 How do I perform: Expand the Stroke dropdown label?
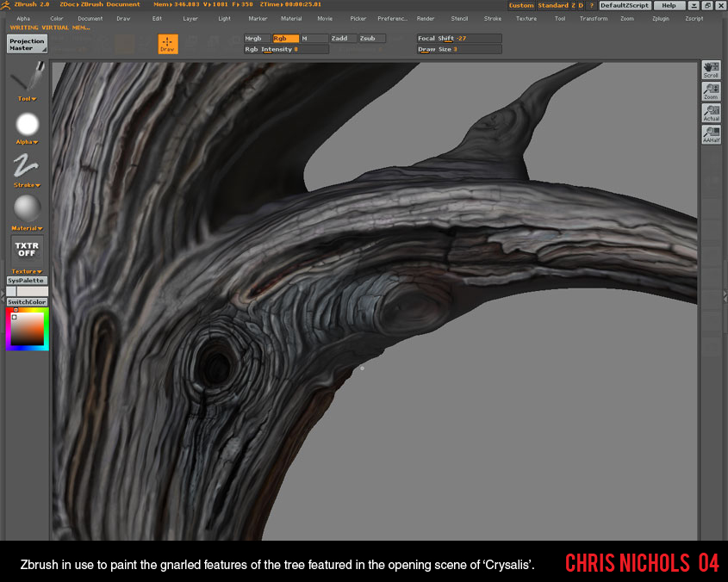[x=27, y=185]
